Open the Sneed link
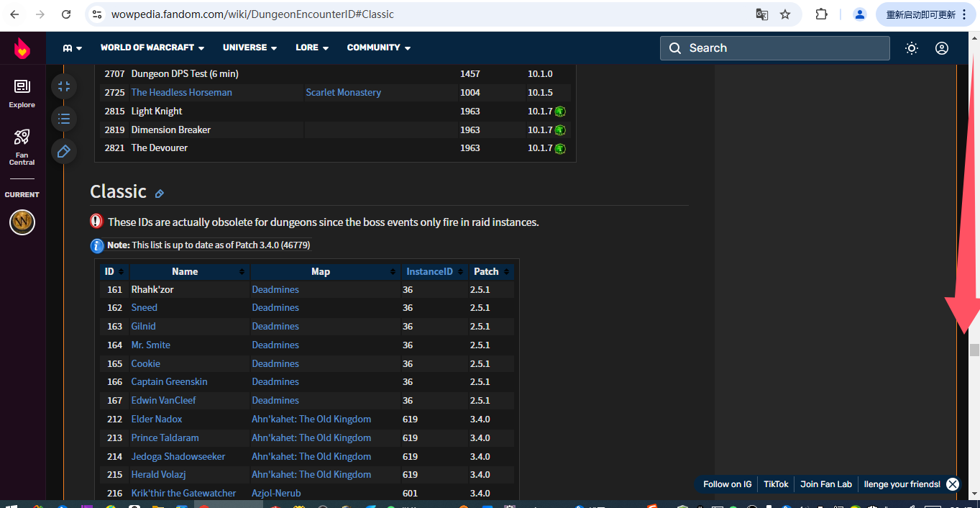 pos(144,308)
